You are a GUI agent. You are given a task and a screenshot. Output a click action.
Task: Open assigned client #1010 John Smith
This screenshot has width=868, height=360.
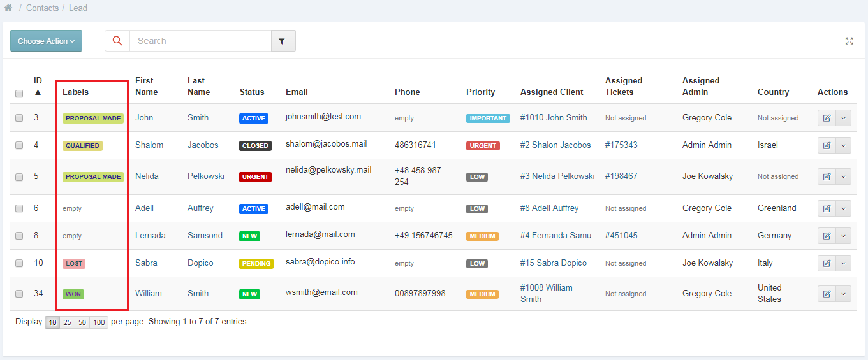(554, 118)
